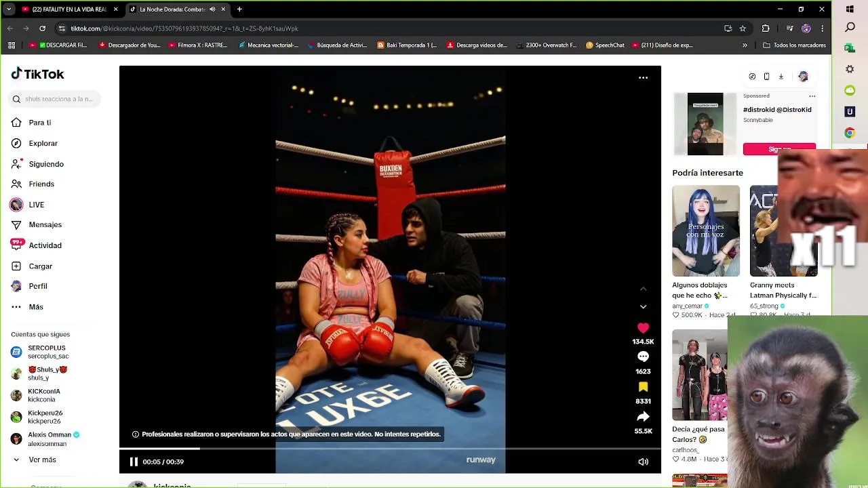The width and height of the screenshot is (868, 488).
Task: Open the browser extensions icon
Action: pos(766,28)
